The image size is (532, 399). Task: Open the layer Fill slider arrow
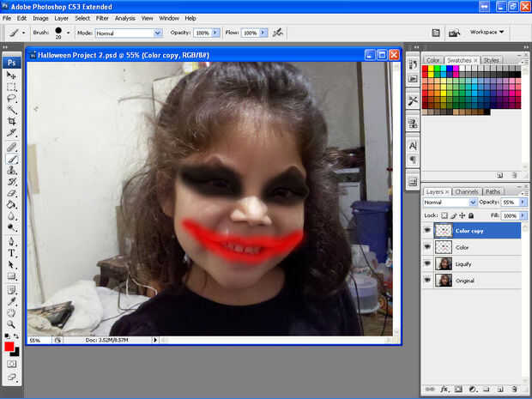[523, 215]
